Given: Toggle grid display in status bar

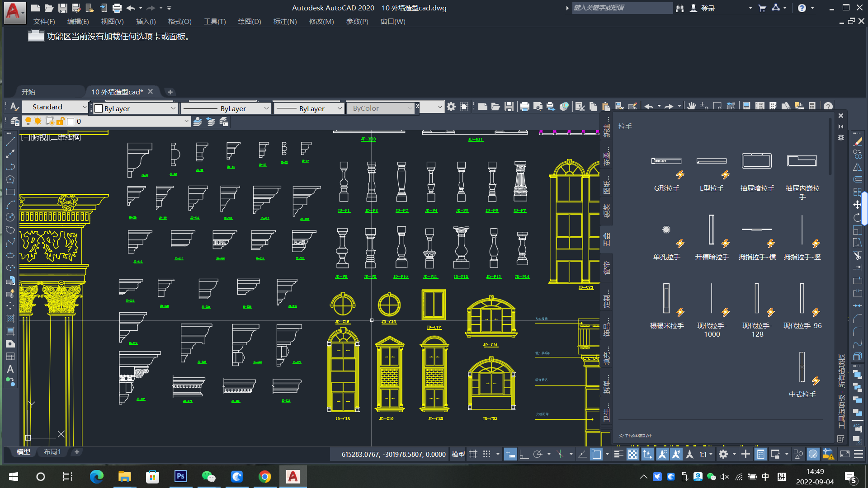Looking at the screenshot, I should pyautogui.click(x=473, y=455).
